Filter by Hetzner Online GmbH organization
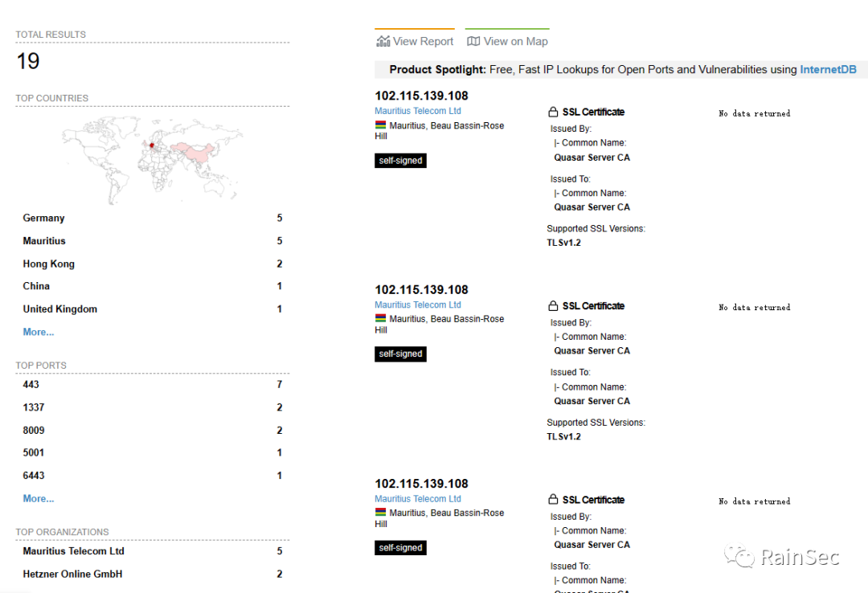 [x=72, y=574]
